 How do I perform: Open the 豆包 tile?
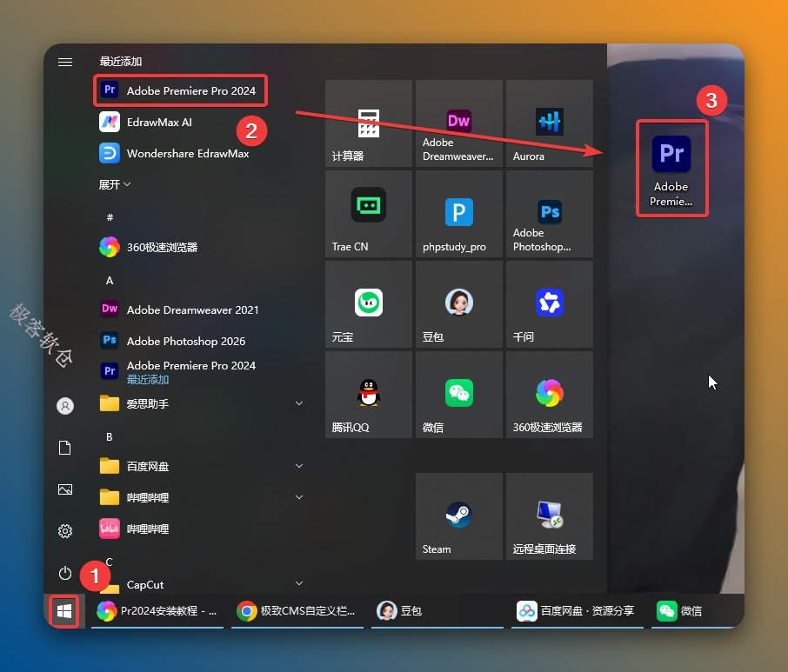(x=459, y=304)
